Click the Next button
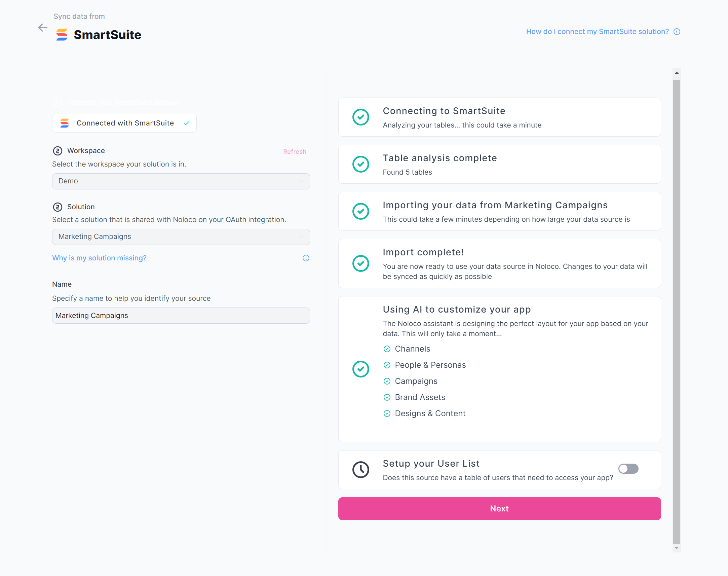Image resolution: width=728 pixels, height=576 pixels. pyautogui.click(x=499, y=509)
